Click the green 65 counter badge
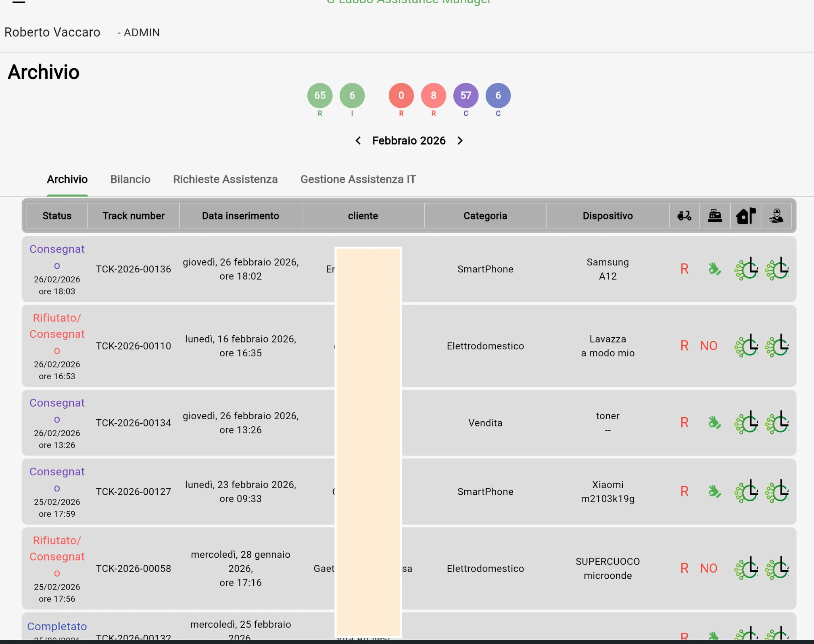Viewport: 814px width, 644px height. click(319, 96)
